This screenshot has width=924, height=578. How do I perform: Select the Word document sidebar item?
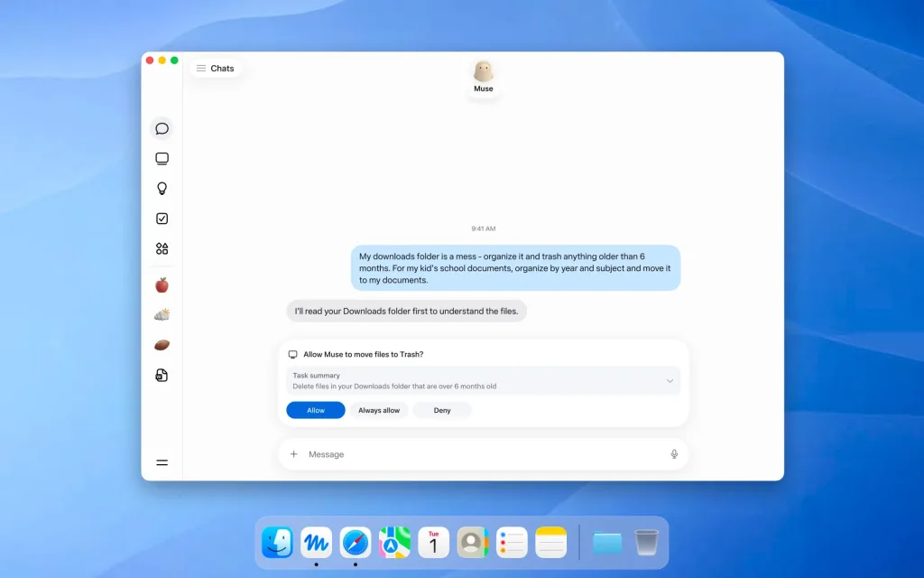point(162,375)
